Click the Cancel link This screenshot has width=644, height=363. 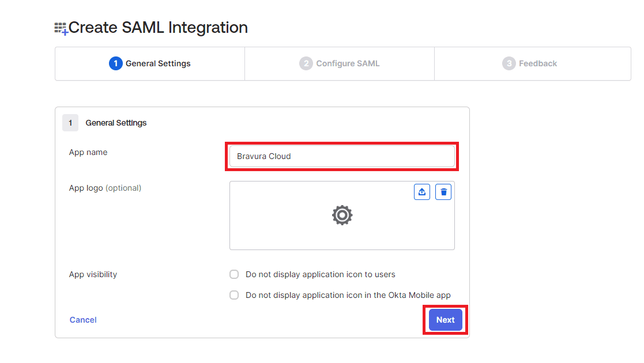click(83, 320)
